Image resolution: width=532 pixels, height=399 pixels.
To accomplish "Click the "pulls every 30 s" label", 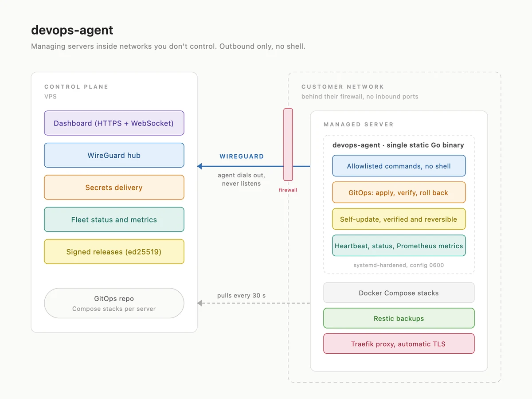I will [242, 295].
